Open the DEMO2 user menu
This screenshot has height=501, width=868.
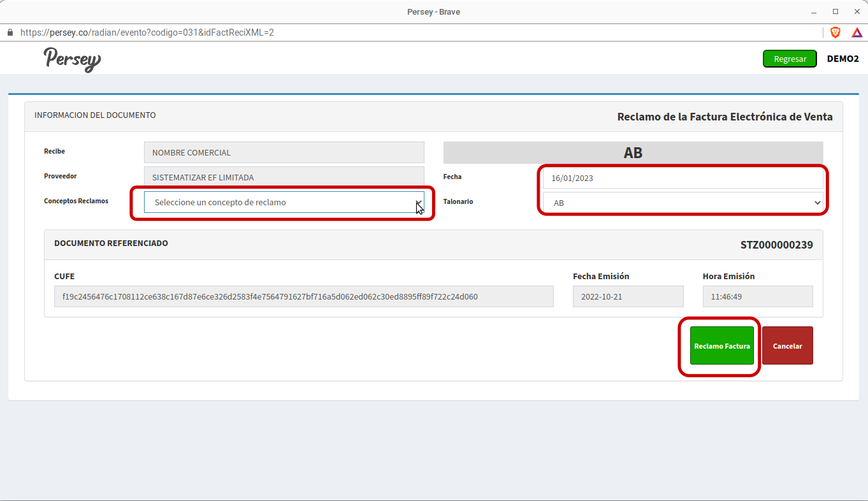click(843, 59)
